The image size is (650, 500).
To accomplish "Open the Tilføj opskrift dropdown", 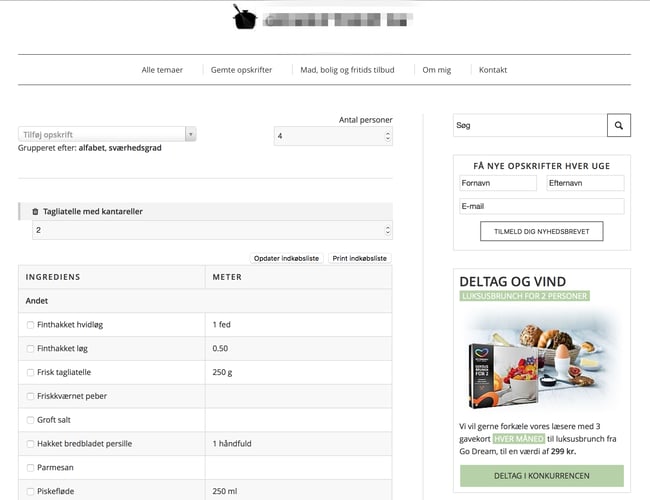I will click(107, 134).
